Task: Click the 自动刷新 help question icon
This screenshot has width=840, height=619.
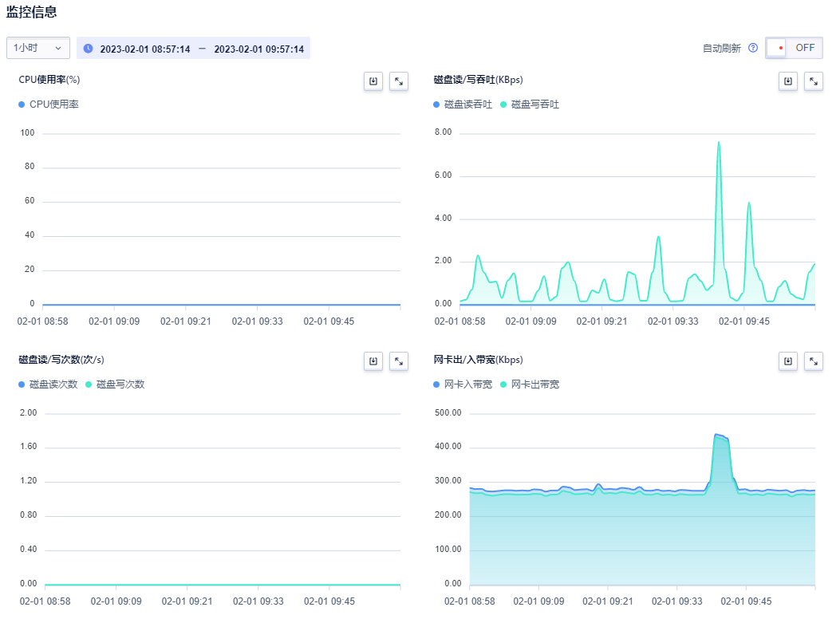Action: 753,48
